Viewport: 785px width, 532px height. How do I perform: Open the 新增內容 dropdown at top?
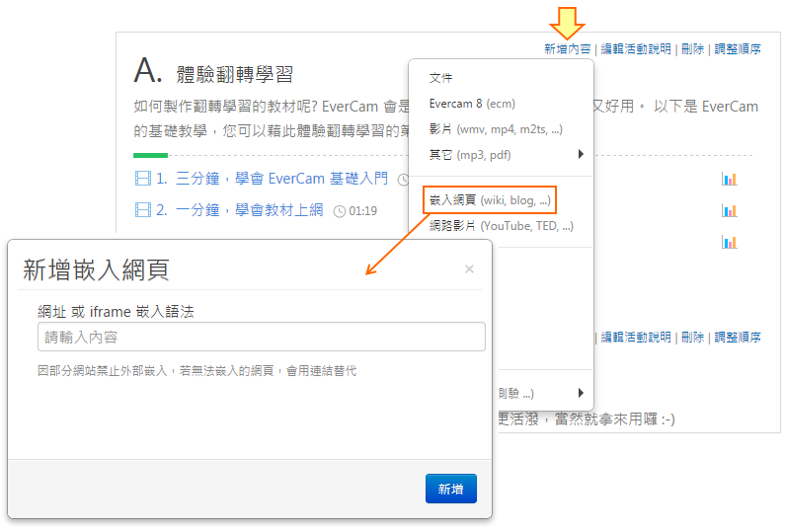[567, 48]
